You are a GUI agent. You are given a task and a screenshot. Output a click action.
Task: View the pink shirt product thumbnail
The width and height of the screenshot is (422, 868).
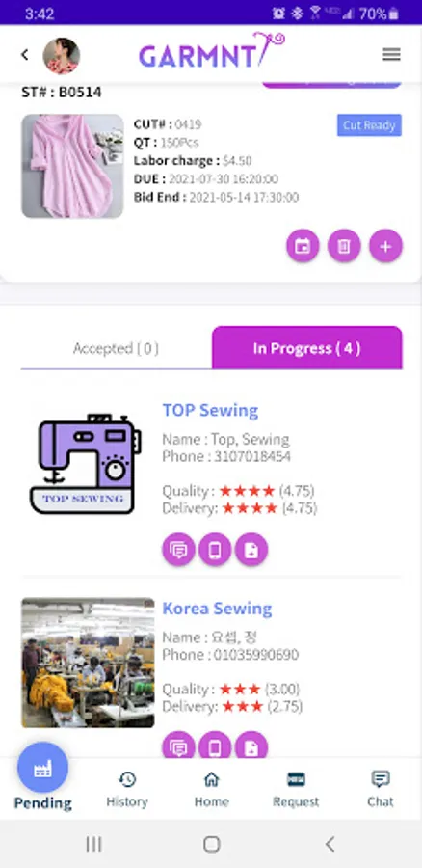tap(72, 166)
